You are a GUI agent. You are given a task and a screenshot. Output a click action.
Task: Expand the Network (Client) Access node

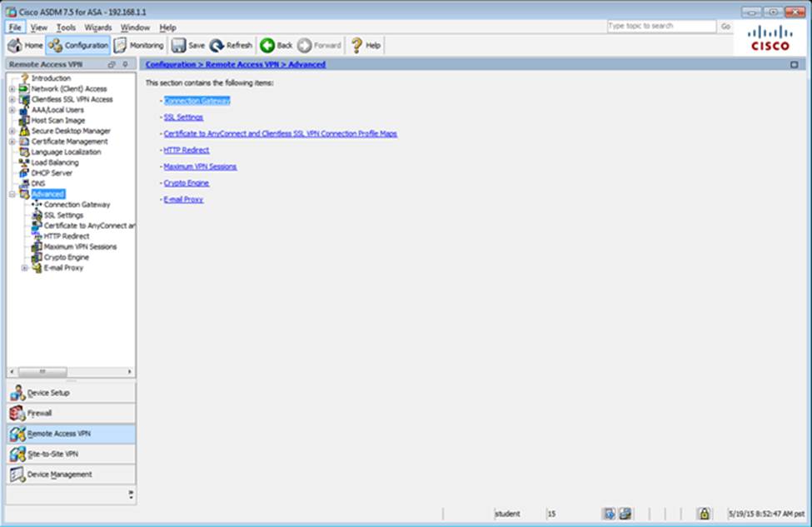tap(12, 89)
